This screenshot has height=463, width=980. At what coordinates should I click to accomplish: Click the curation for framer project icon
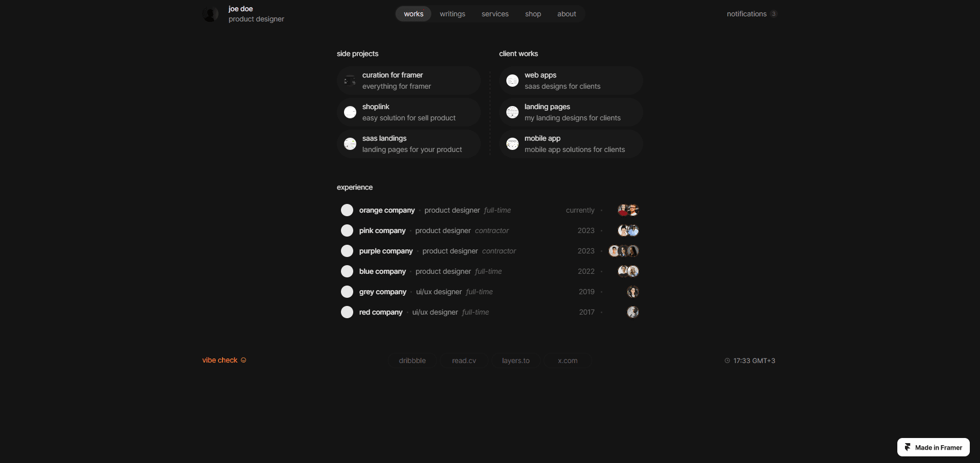(350, 81)
